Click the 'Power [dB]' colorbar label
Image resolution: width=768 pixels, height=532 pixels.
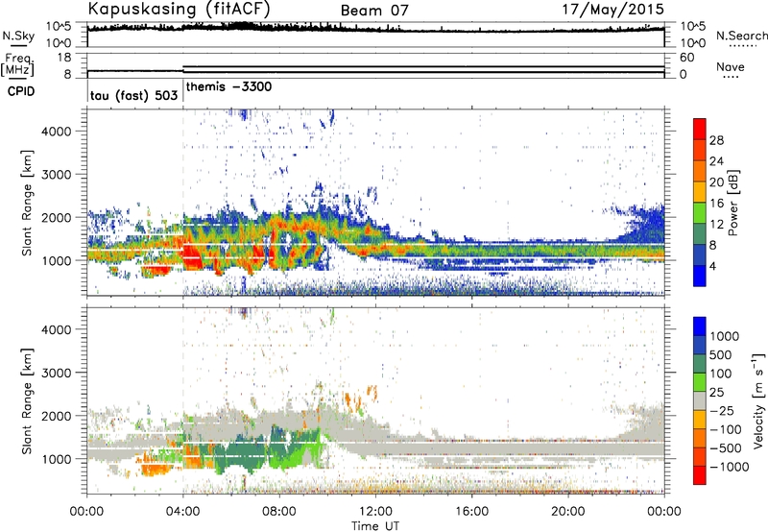[733, 203]
